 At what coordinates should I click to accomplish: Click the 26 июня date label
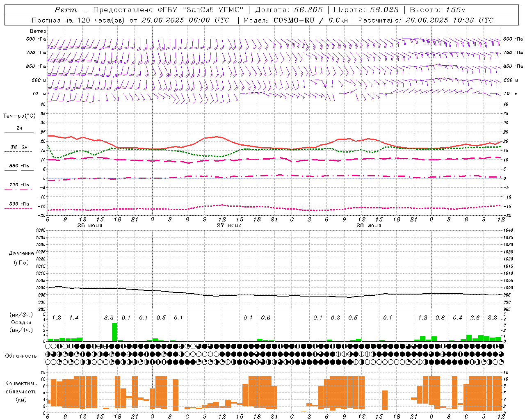[x=90, y=226]
